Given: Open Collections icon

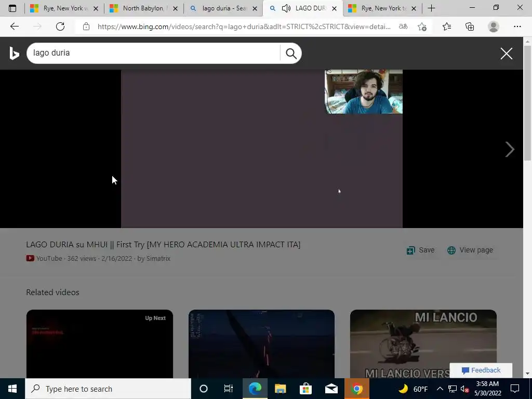Looking at the screenshot, I should (470, 26).
